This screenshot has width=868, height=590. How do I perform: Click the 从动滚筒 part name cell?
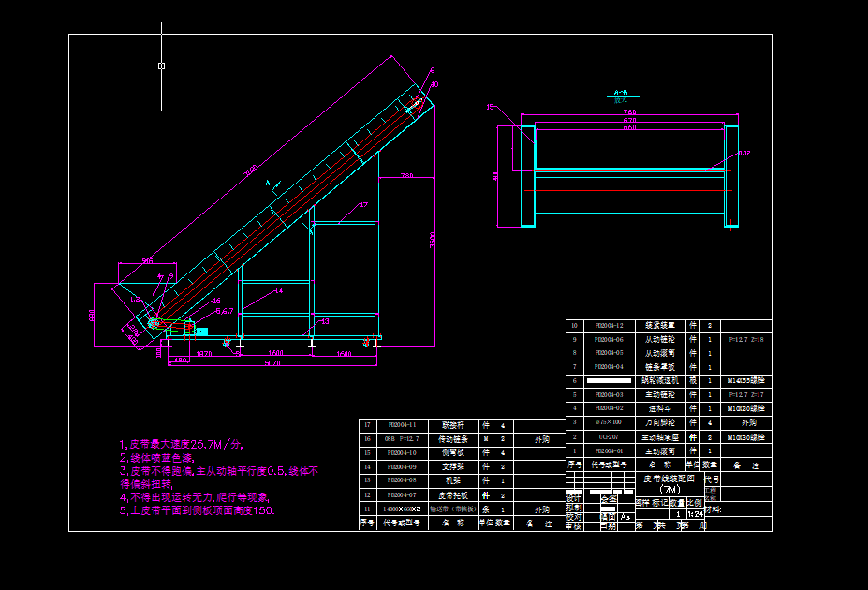[x=660, y=353]
